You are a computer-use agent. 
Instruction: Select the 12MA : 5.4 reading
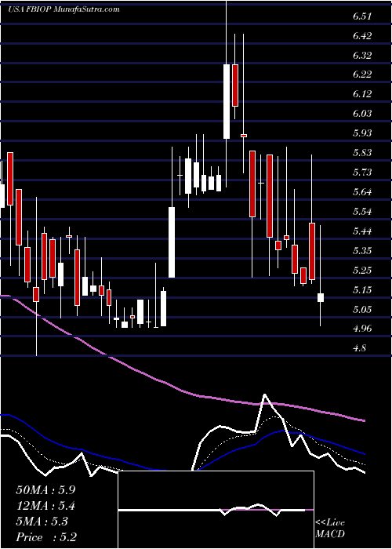[45, 506]
